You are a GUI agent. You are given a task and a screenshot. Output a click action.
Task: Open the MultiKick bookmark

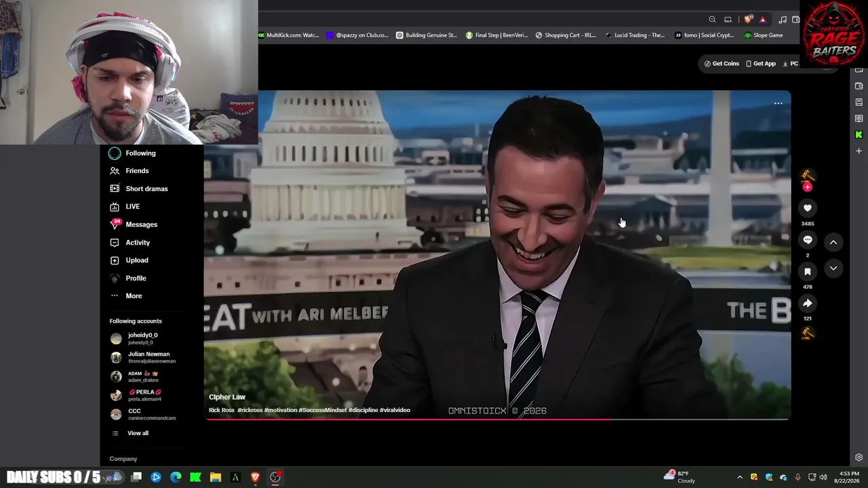[289, 35]
